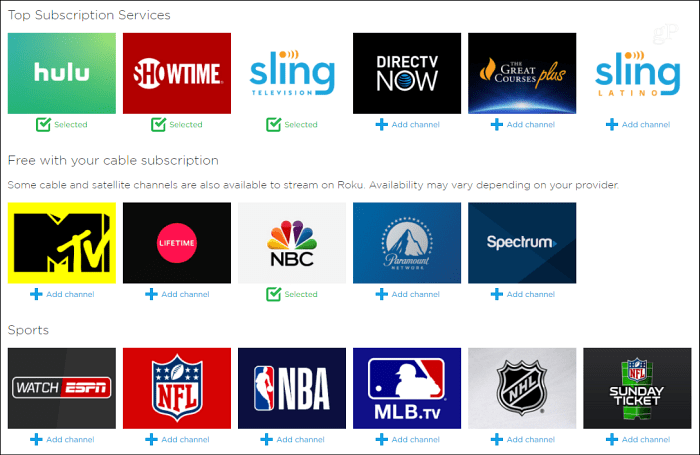Click Add channel text below NHL
Image resolution: width=700 pixels, height=455 pixels.
click(531, 439)
